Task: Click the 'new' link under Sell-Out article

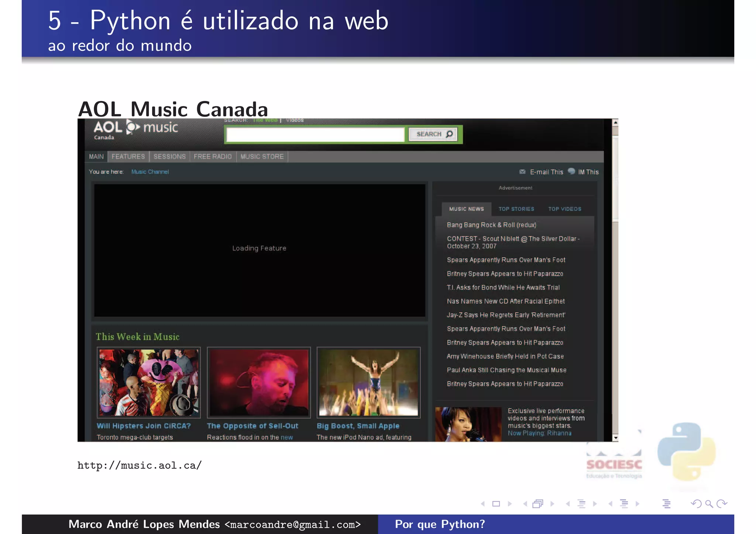Action: [287, 437]
